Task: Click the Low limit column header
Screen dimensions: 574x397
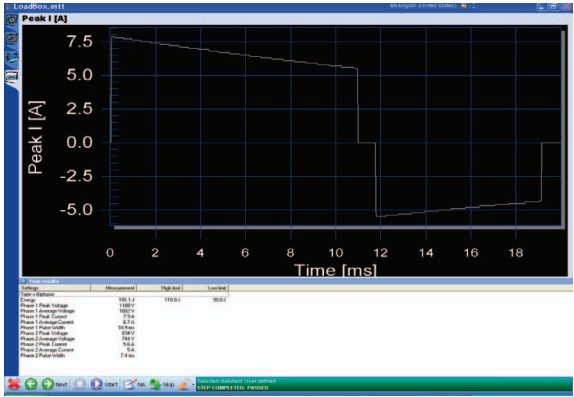Action: [x=205, y=288]
